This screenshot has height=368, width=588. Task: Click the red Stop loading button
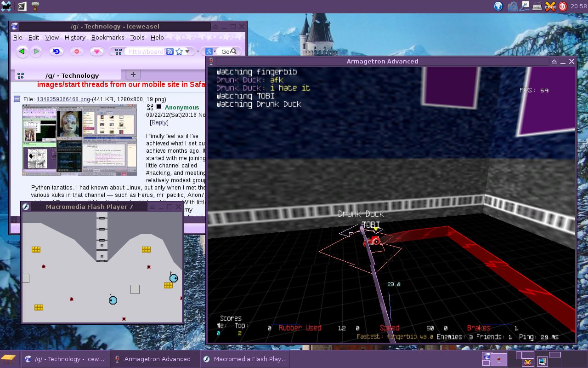[x=76, y=52]
